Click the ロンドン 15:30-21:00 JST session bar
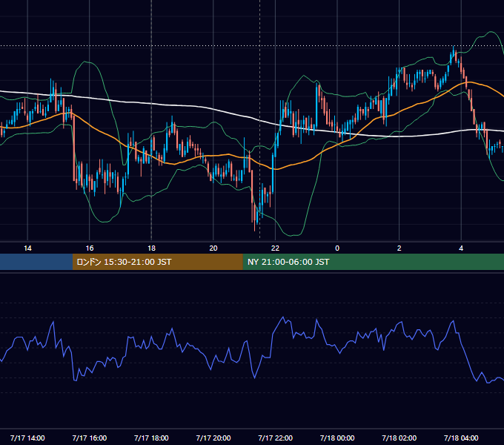Image resolution: width=504 pixels, height=445 pixels. tap(157, 262)
